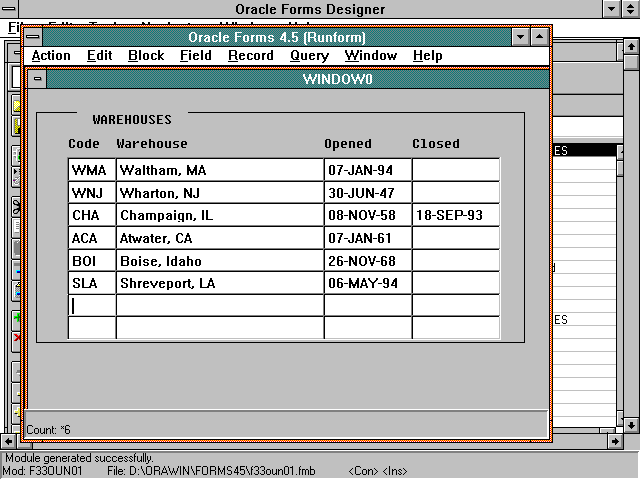Open the Runform window control-menu box

point(33,37)
